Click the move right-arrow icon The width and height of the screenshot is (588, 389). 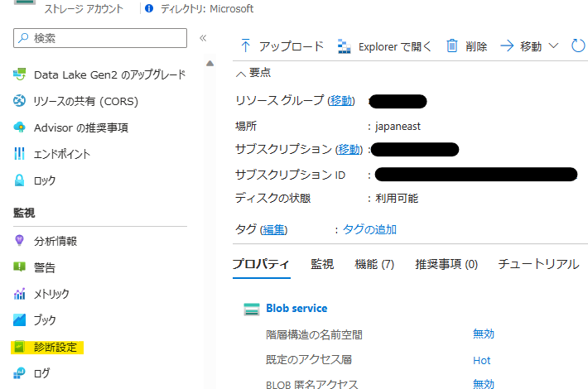507,46
